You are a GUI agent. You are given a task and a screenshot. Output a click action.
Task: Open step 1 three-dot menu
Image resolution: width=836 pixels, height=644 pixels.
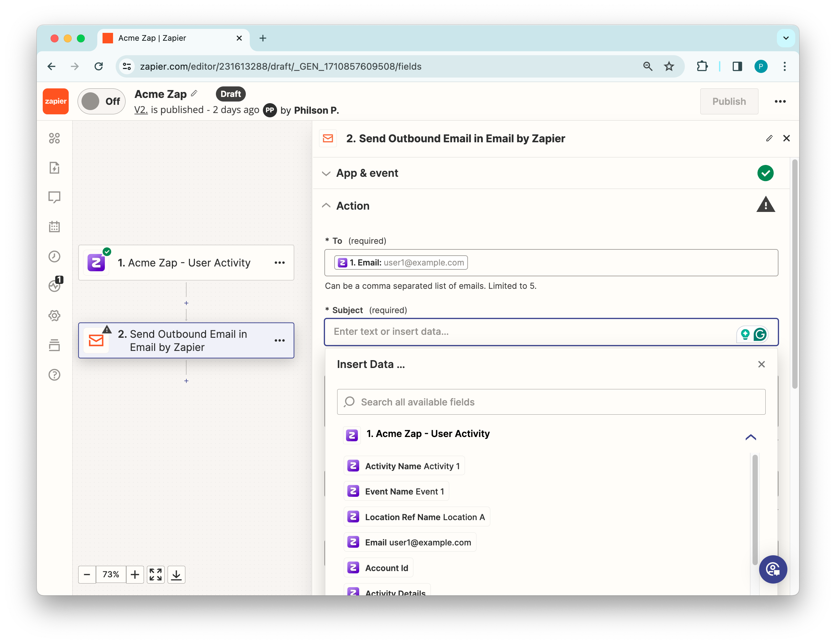[x=279, y=263]
